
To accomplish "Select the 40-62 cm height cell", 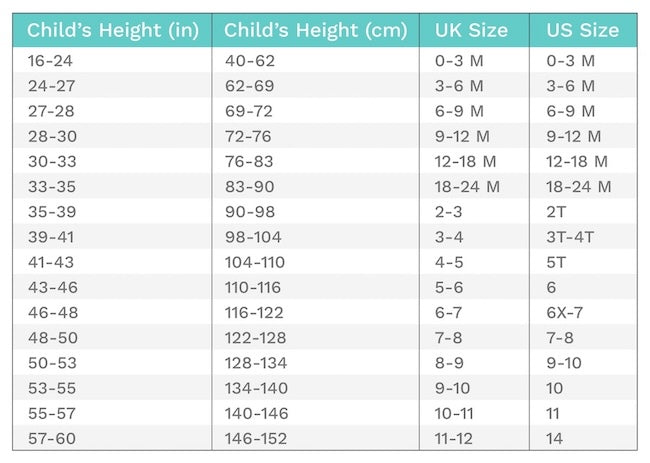I will pyautogui.click(x=249, y=62).
